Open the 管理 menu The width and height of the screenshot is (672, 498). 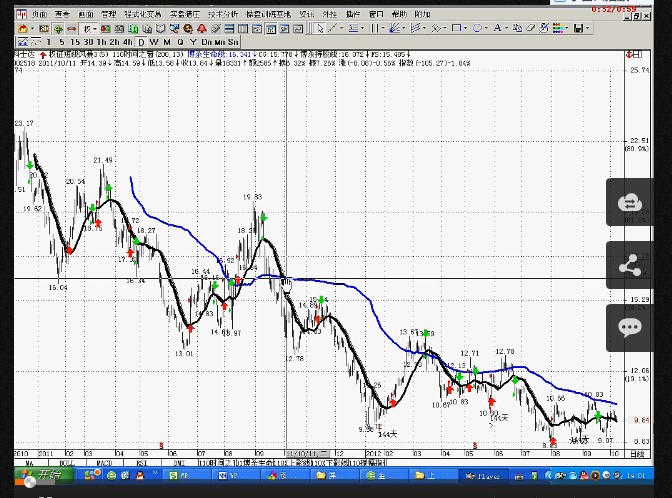(109, 15)
